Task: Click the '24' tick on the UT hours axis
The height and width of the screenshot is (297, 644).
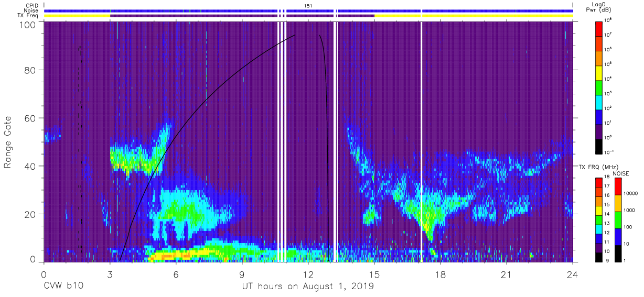Action: click(573, 274)
